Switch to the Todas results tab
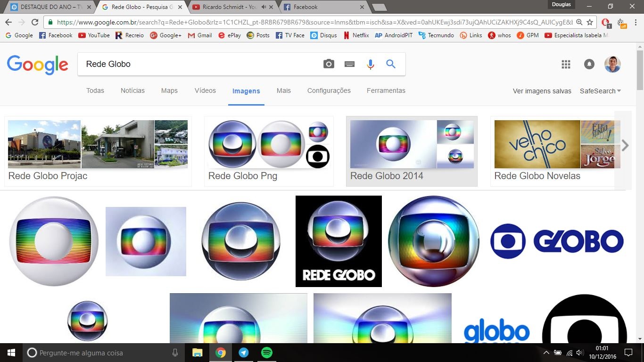The height and width of the screenshot is (362, 644). click(x=95, y=90)
